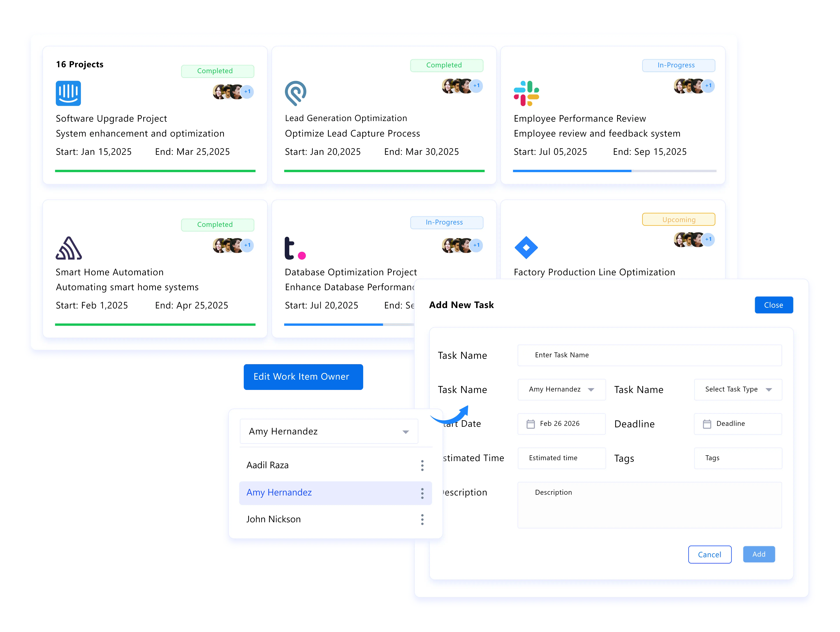
Task: Expand the Amy Hernandez owner dropdown list
Action: 406,431
